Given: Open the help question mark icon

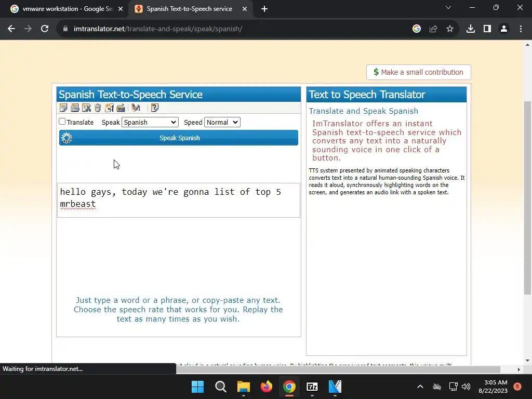Looking at the screenshot, I should tap(155, 108).
